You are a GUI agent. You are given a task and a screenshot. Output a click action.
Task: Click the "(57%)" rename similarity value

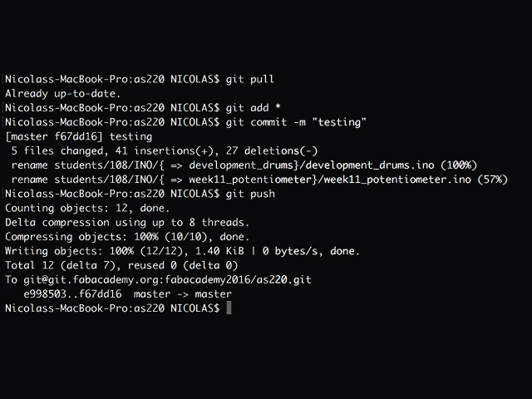pyautogui.click(x=489, y=180)
